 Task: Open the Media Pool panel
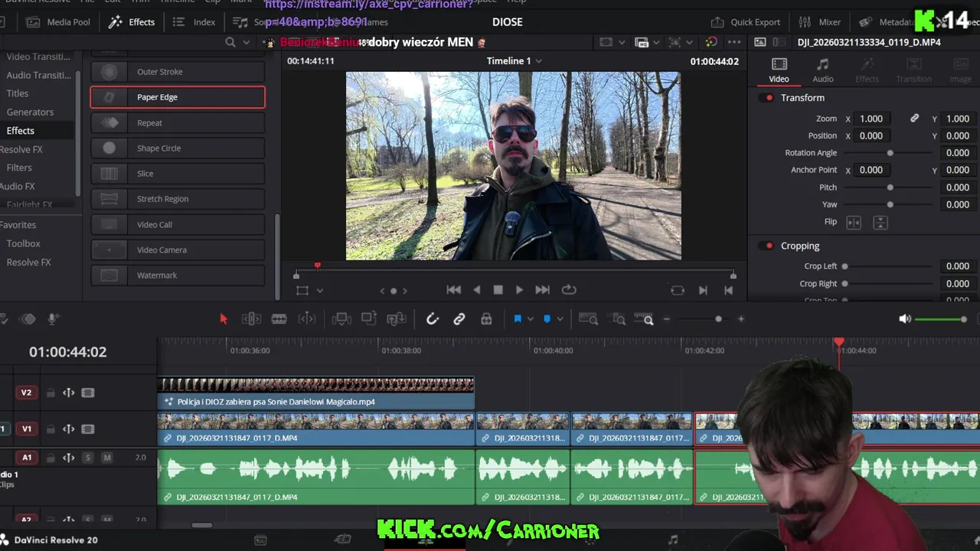pos(58,22)
